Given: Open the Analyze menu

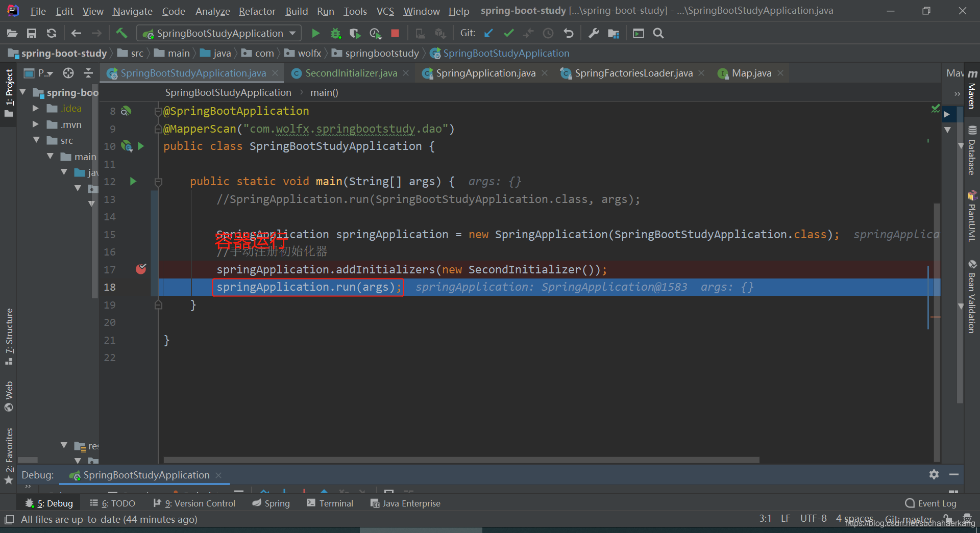Looking at the screenshot, I should tap(212, 11).
